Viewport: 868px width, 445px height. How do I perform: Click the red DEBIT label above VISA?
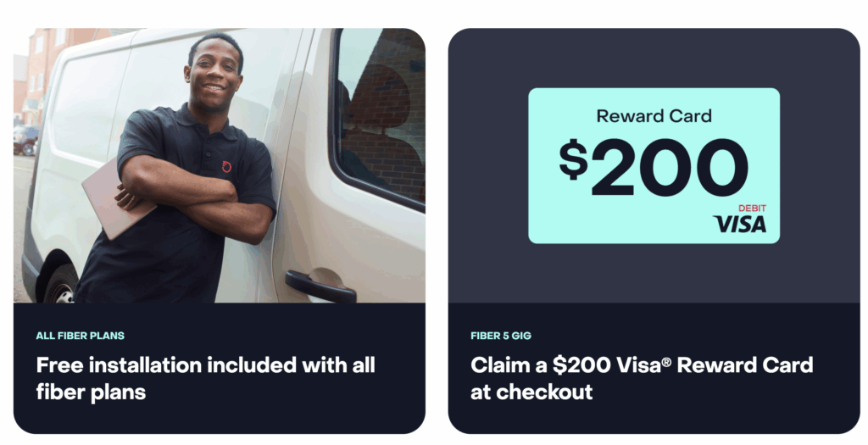[753, 209]
